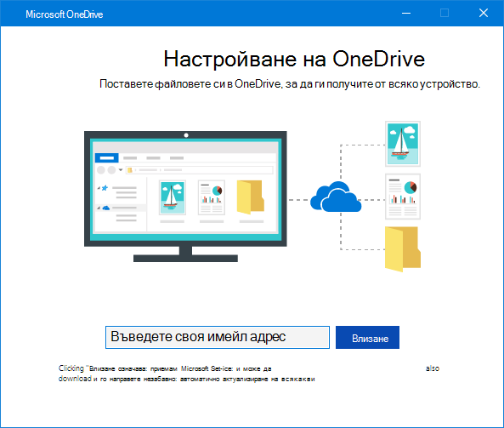Click the blue OneDrive cloud icon

coord(336,197)
